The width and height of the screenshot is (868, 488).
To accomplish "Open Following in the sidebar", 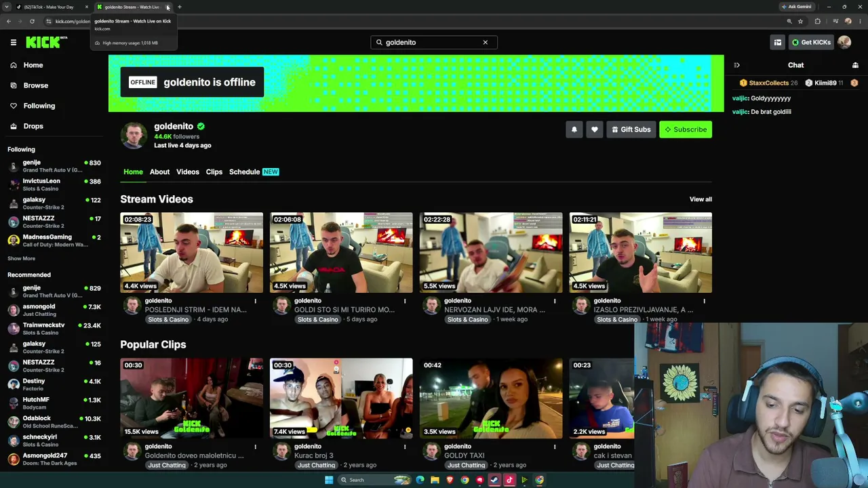I will 39,106.
